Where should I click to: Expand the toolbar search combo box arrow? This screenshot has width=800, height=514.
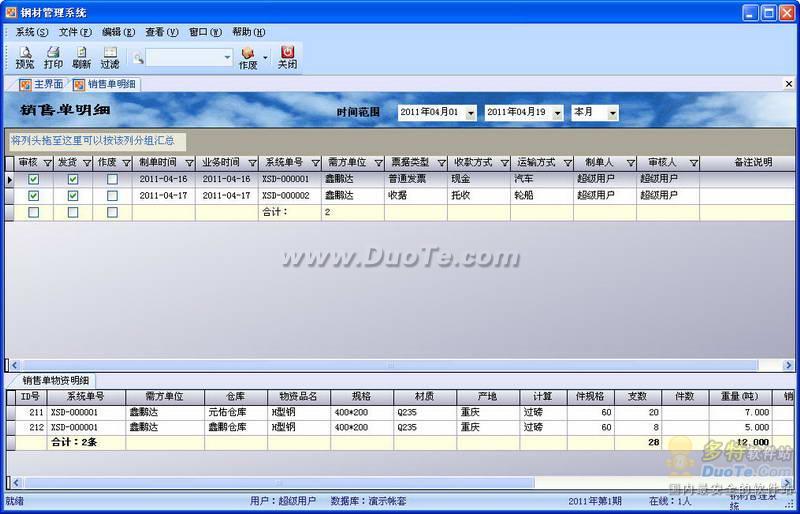point(228,58)
